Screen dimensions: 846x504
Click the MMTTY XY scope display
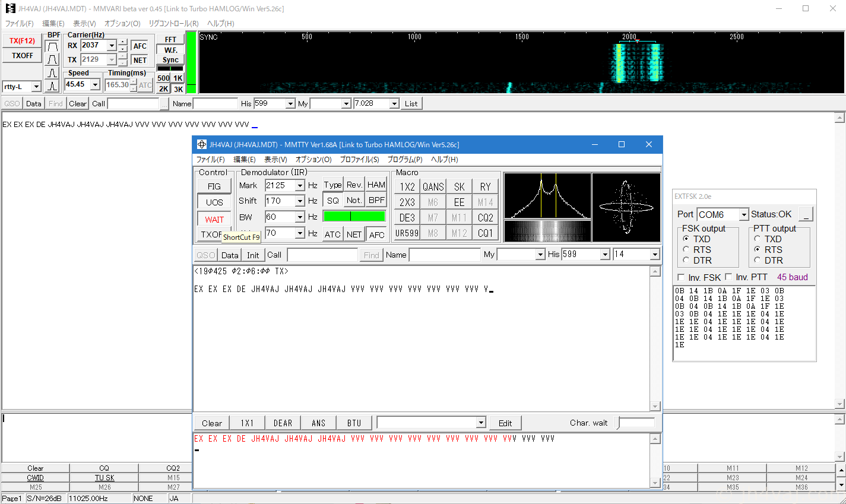point(626,207)
